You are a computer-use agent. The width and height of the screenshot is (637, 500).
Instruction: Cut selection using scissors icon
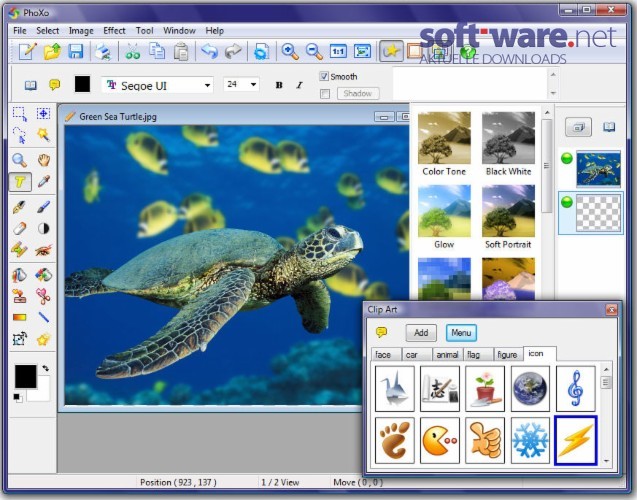click(x=132, y=52)
